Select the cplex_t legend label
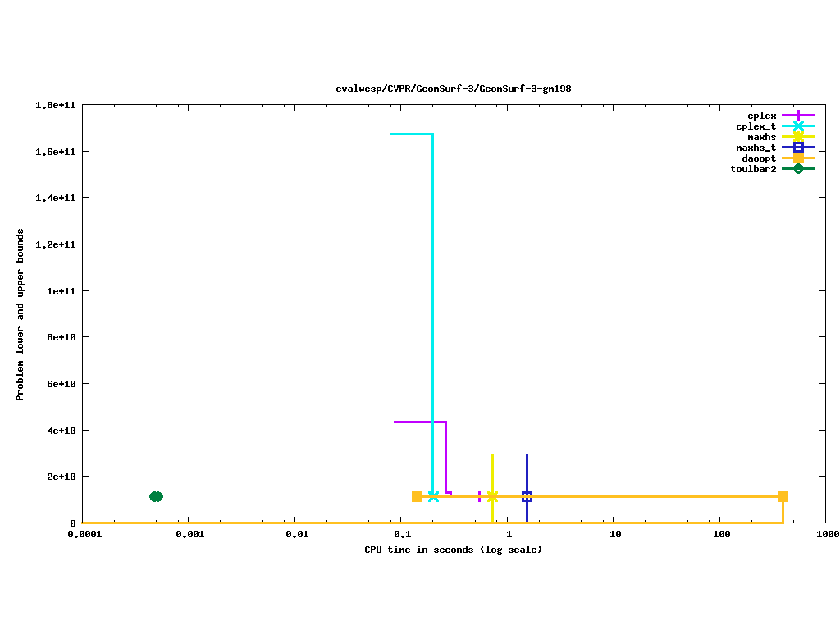The height and width of the screenshot is (630, 840). coord(756,126)
